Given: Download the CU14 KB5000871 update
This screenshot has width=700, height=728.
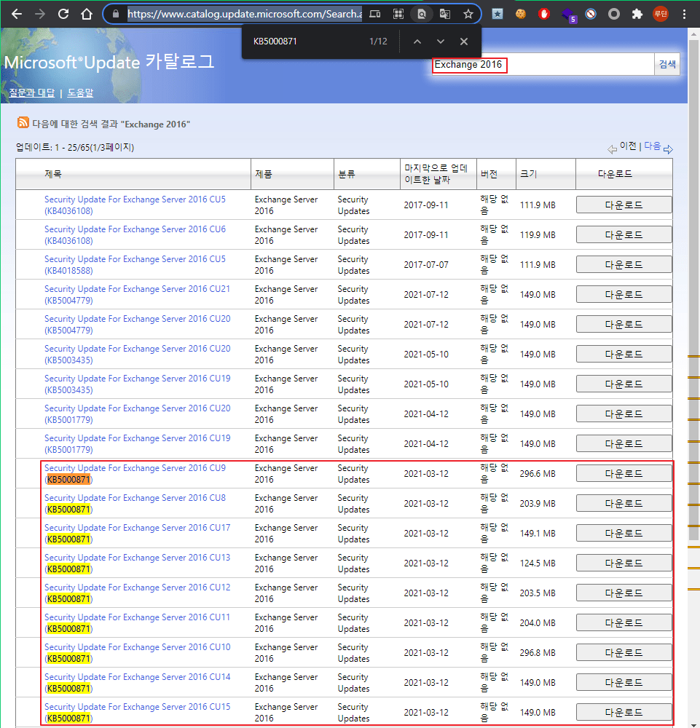Looking at the screenshot, I should 624,683.
